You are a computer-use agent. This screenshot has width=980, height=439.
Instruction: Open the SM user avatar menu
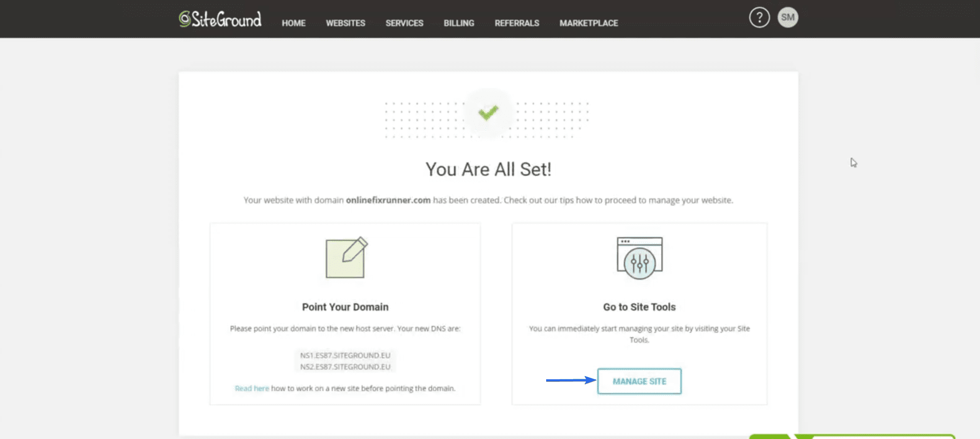pos(788,17)
